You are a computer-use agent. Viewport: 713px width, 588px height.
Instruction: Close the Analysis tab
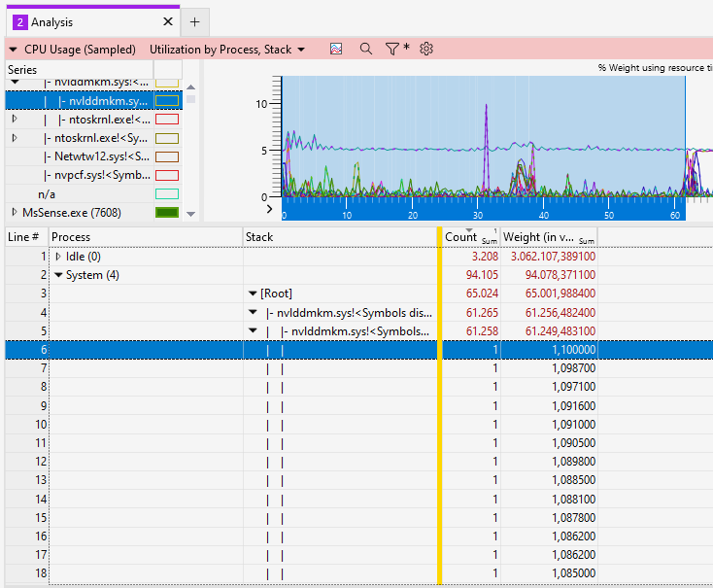(x=168, y=21)
